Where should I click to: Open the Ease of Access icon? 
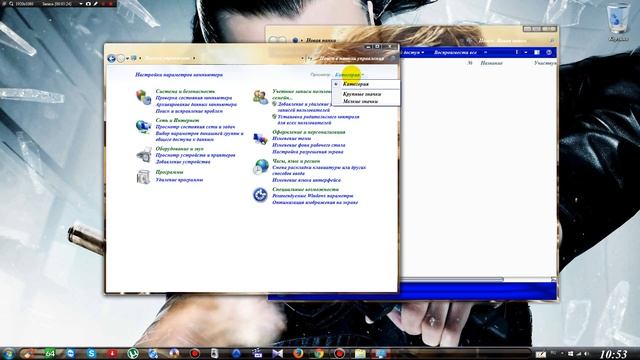point(260,195)
